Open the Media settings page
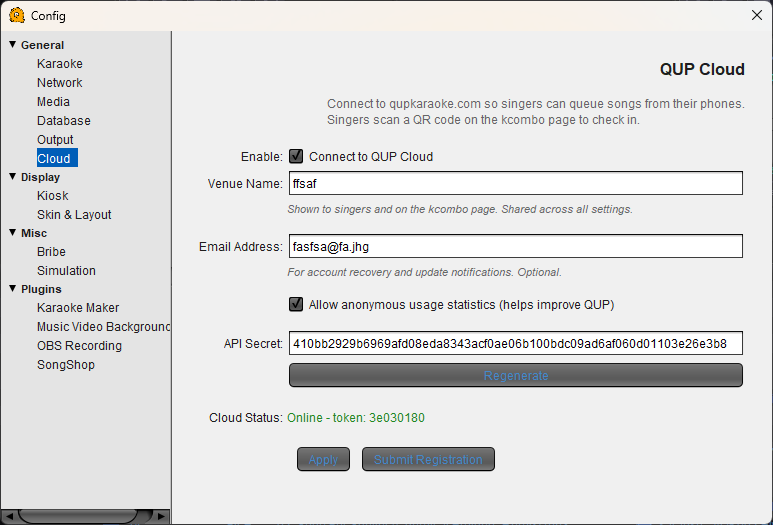Image resolution: width=773 pixels, height=525 pixels. [53, 102]
